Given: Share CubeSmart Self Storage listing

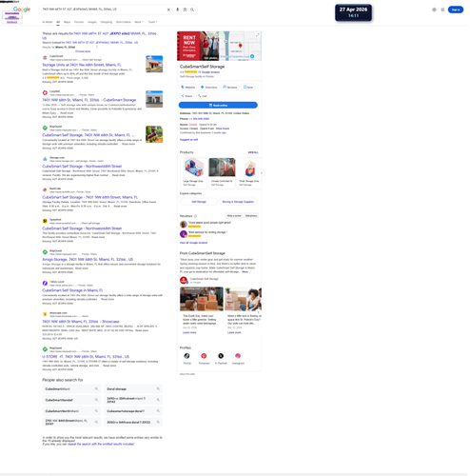Looking at the screenshot, I should (x=186, y=96).
